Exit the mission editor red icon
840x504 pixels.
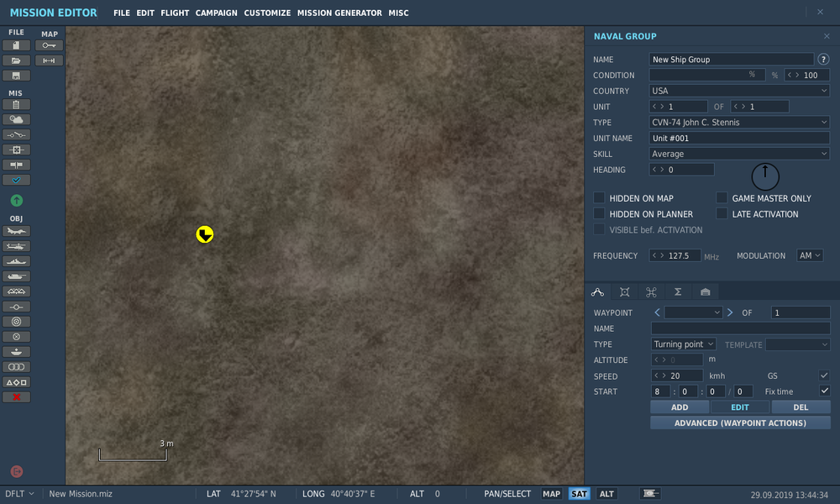(17, 471)
